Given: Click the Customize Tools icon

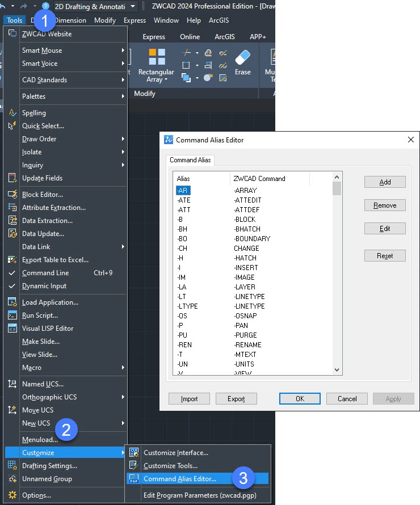Looking at the screenshot, I should point(134,466).
